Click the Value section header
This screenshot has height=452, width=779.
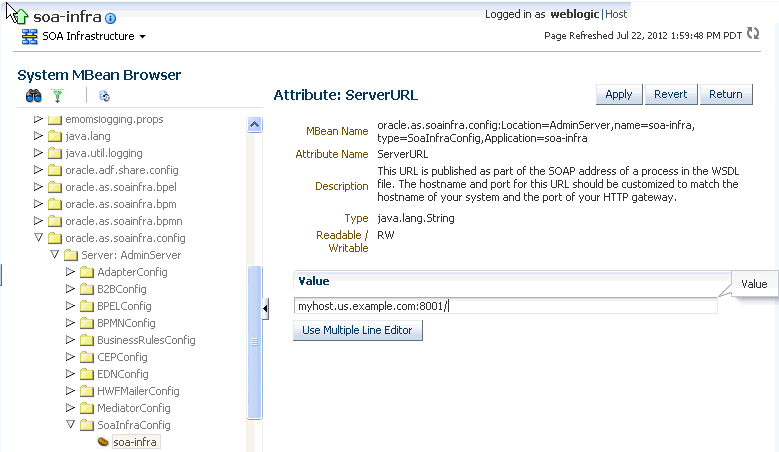[512, 281]
